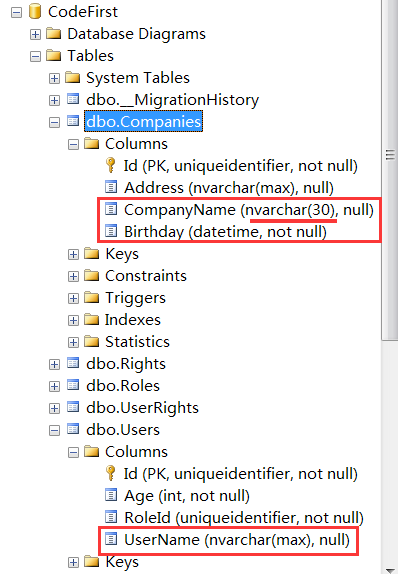398x574 pixels.
Task: Collapse the CodeFirst database node
Action: [x=16, y=13]
